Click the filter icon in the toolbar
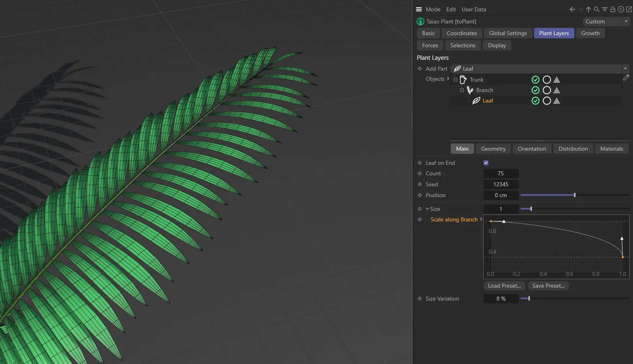The height and width of the screenshot is (364, 633). (604, 9)
